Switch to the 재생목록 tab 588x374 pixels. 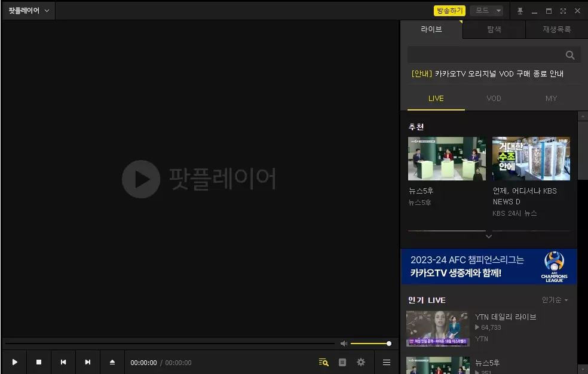[556, 29]
